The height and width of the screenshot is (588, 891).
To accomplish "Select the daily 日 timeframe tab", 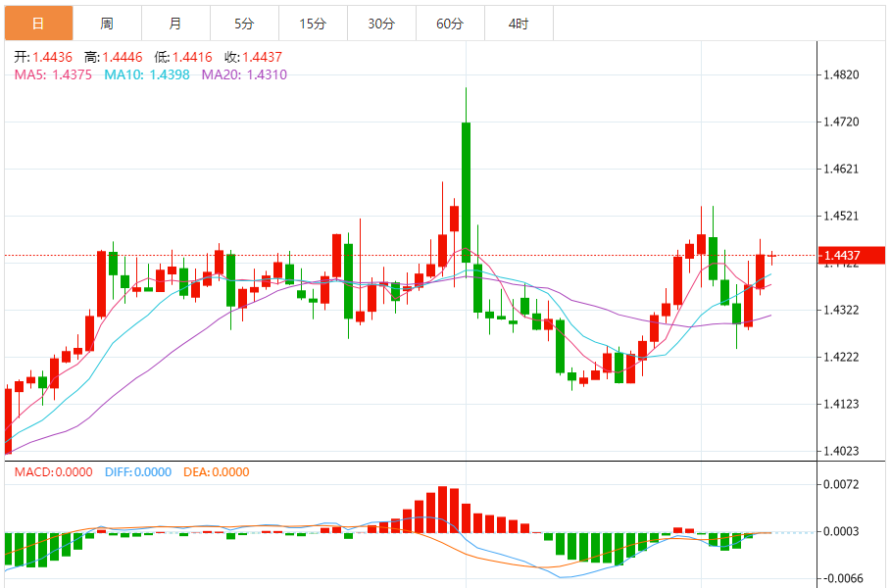I will tap(38, 24).
